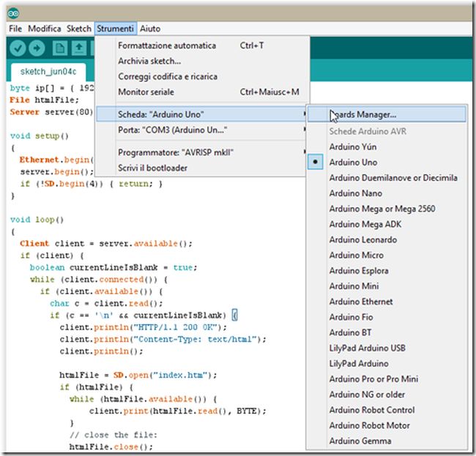Image resolution: width=476 pixels, height=456 pixels.
Task: Open the File menu
Action: pyautogui.click(x=15, y=29)
